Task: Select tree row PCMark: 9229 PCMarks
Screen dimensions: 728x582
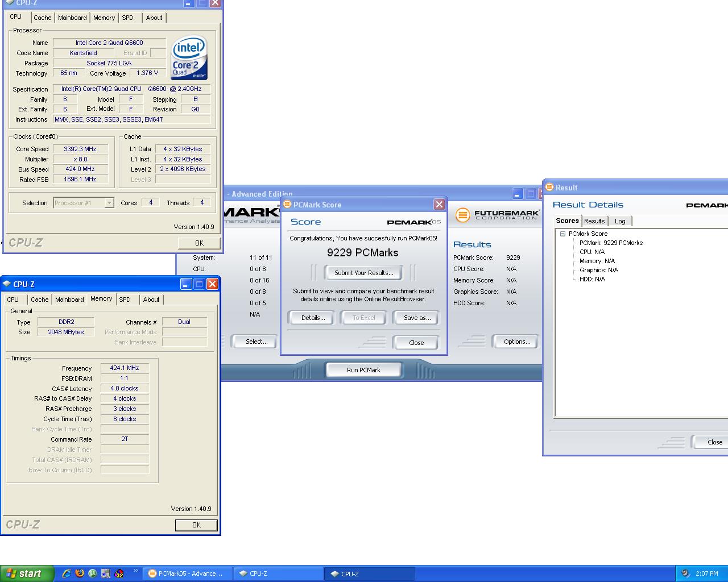Action: pyautogui.click(x=611, y=243)
